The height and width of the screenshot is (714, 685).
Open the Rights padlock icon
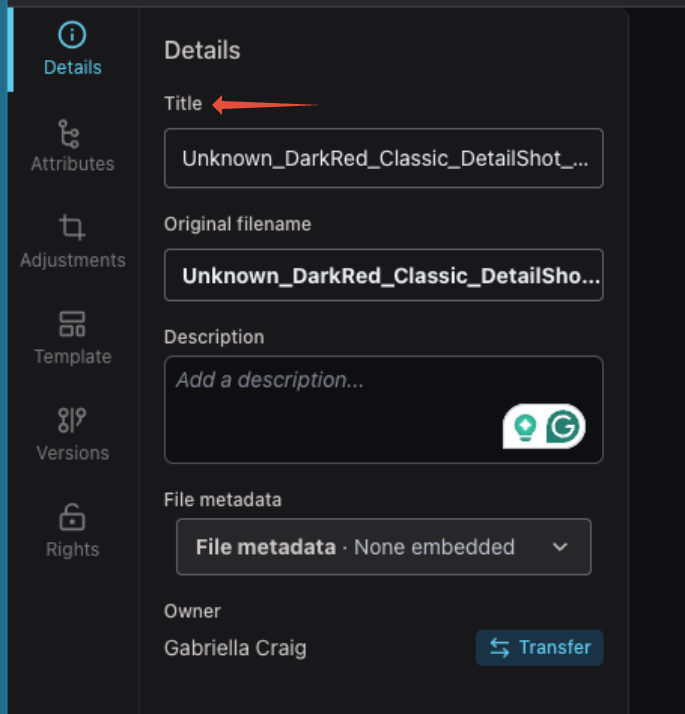72,517
